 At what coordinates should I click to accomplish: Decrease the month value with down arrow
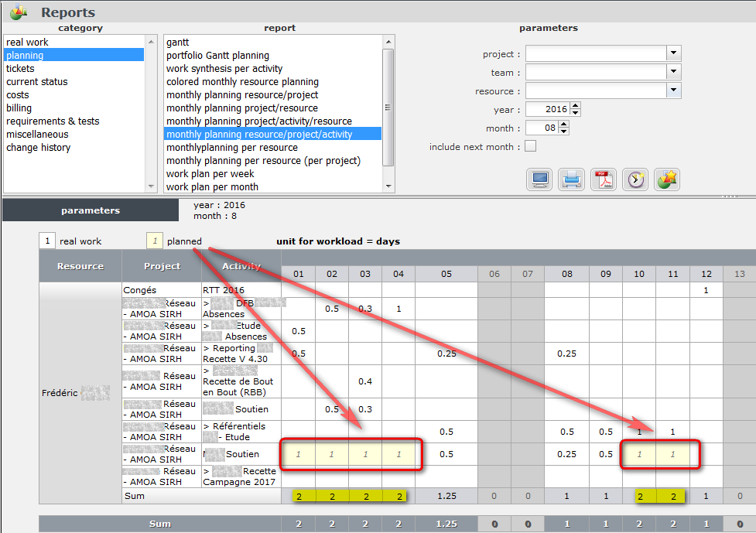pos(563,132)
